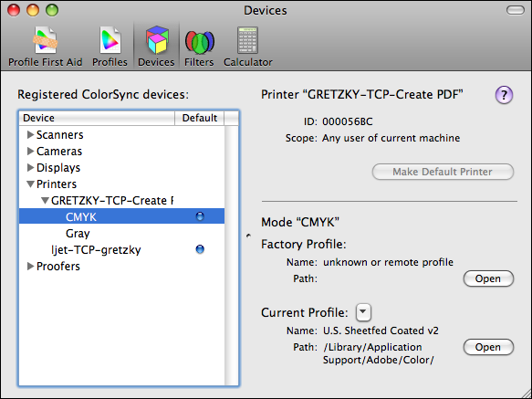Click the red close window button
The width and height of the screenshot is (532, 399).
tap(14, 10)
